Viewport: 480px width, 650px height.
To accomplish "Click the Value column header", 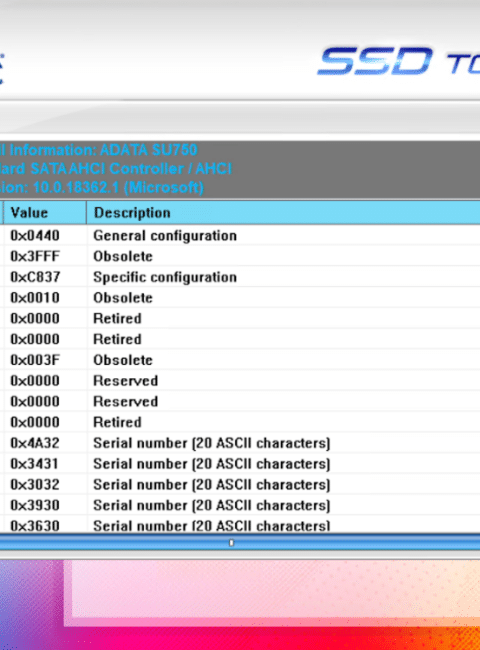I will click(45, 213).
